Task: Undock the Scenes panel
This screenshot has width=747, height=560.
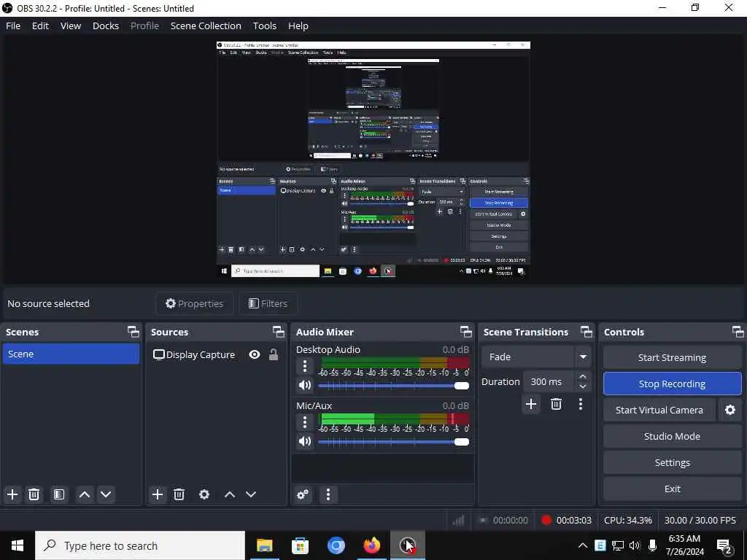Action: coord(133,332)
